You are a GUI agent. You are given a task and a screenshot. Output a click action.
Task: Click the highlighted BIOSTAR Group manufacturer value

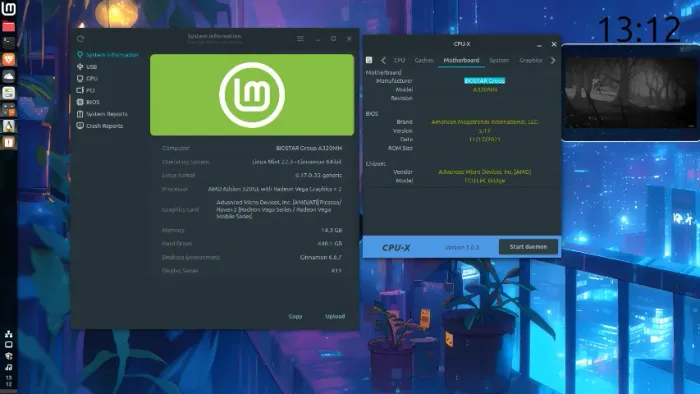click(484, 81)
